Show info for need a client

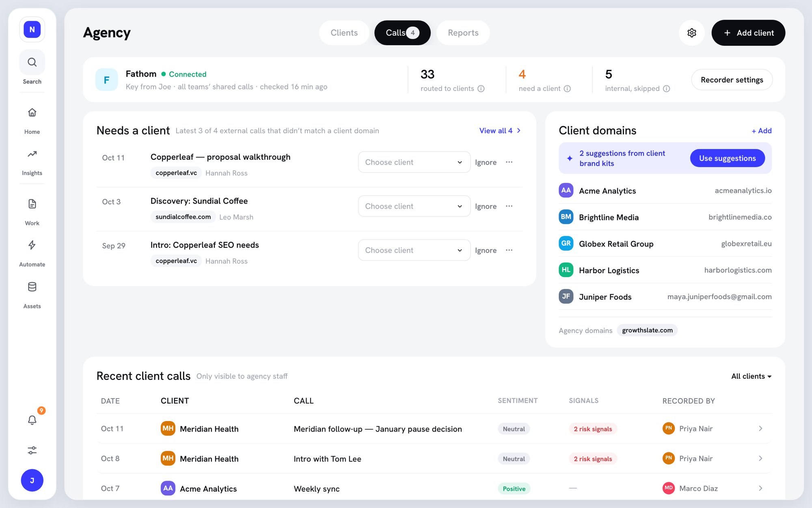click(x=568, y=89)
